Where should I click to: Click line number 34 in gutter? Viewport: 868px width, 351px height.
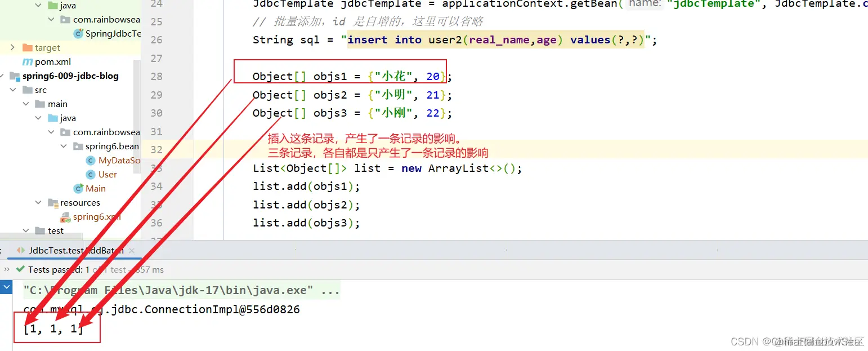point(156,186)
